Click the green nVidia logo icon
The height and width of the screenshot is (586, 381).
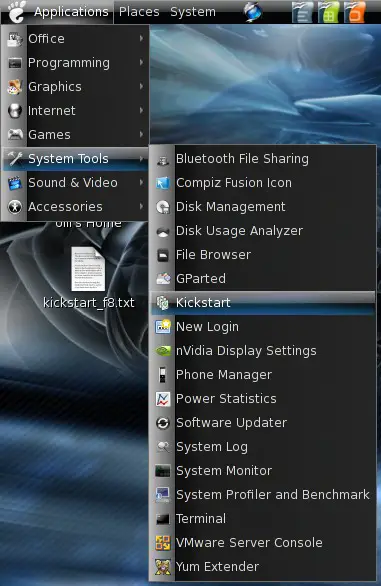pyautogui.click(x=163, y=351)
